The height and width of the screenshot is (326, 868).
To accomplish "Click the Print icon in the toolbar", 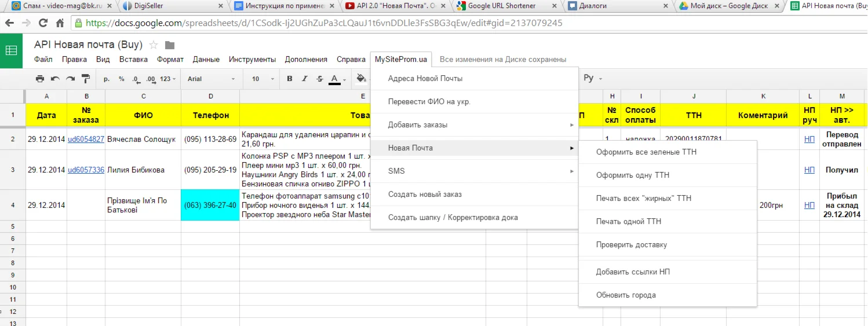I will tap(40, 79).
